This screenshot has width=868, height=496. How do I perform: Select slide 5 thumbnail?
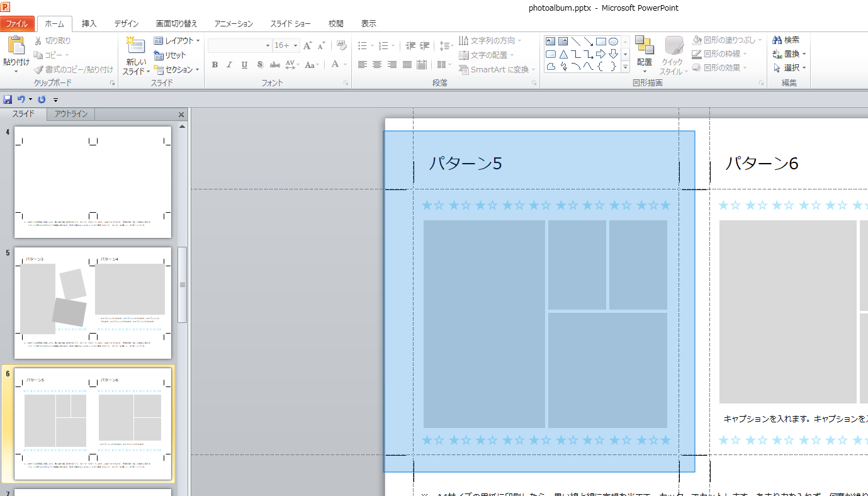93,303
